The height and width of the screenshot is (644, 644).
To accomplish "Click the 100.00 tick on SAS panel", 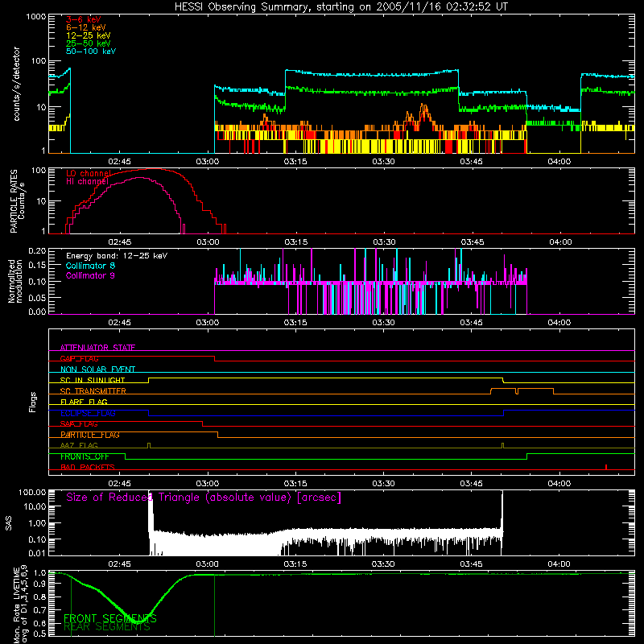I will (x=32, y=492).
